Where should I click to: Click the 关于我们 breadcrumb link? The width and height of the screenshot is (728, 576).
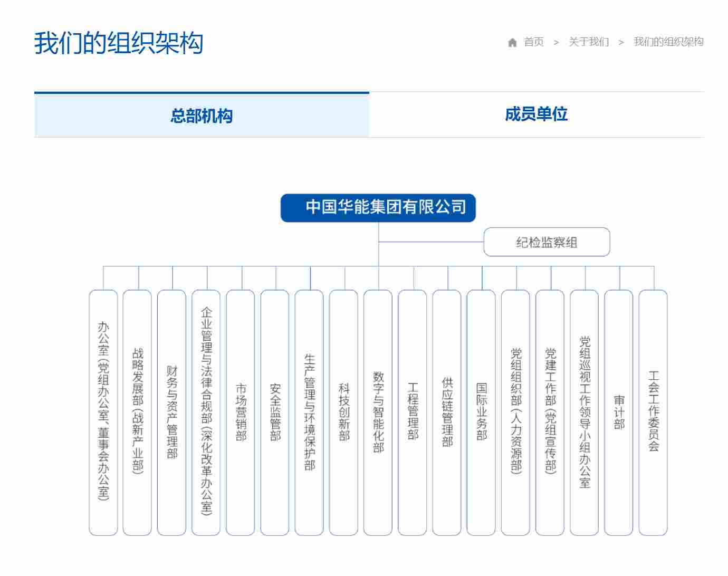(x=588, y=42)
